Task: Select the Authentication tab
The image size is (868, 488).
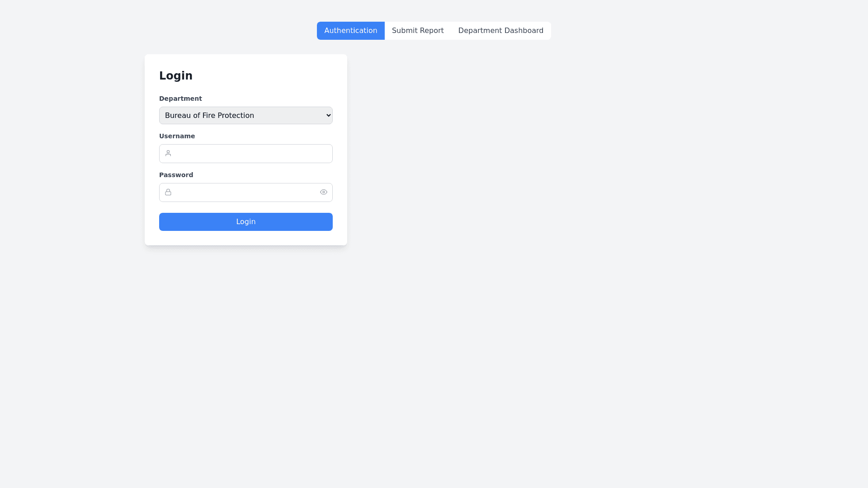Action: 350,31
